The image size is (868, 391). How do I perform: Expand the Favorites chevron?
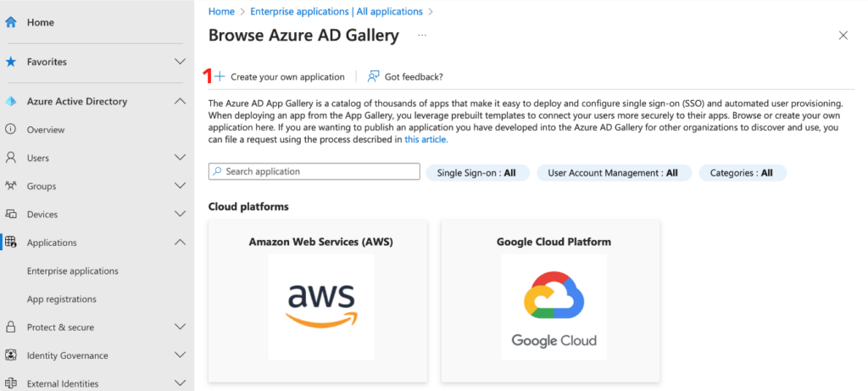coord(180,62)
